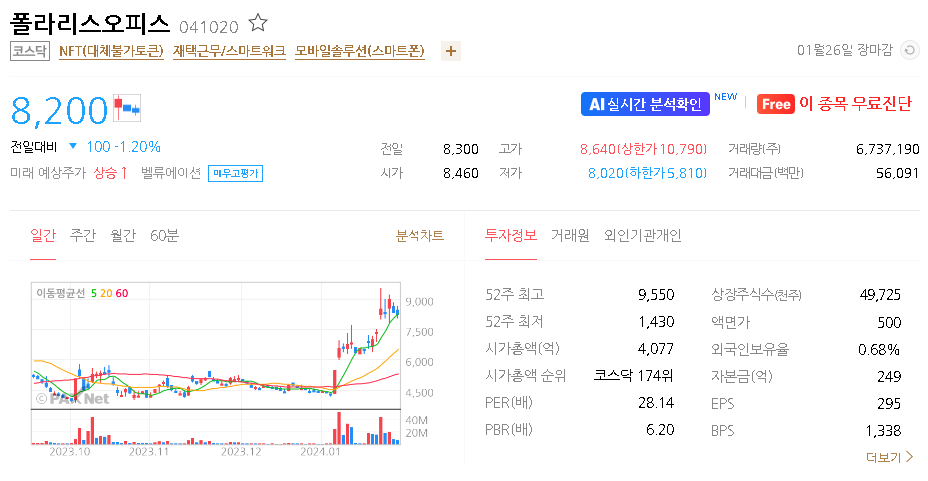Open the 분석차트 link
928x481 pixels.
(x=420, y=235)
